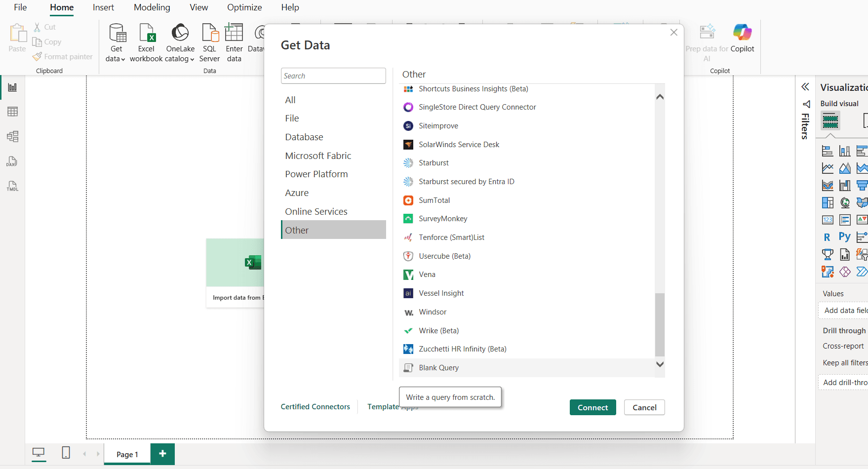Screen dimensions: 868x469
Task: Switch to Model view in left sidebar
Action: tap(13, 136)
